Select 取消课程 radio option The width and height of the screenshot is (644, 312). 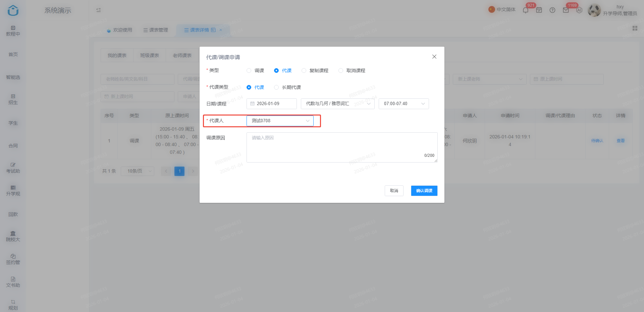coord(341,71)
